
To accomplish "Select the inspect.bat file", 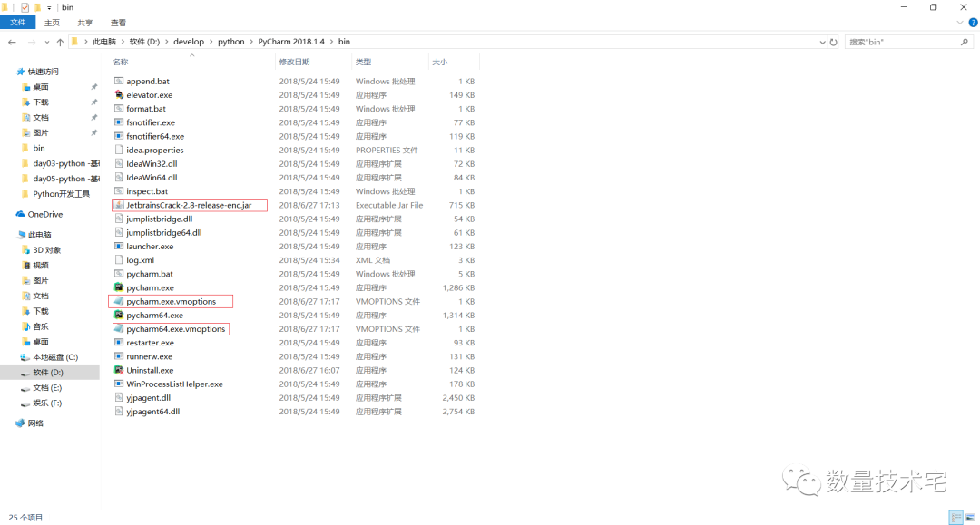I will [x=147, y=191].
